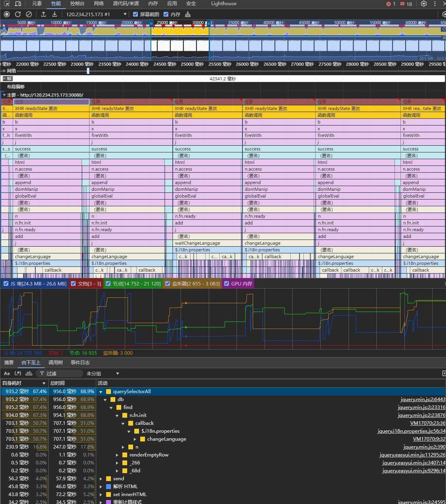Grab the right handle of the overview selection window
Image resolution: width=446 pixels, height=504 pixels.
(209, 24)
